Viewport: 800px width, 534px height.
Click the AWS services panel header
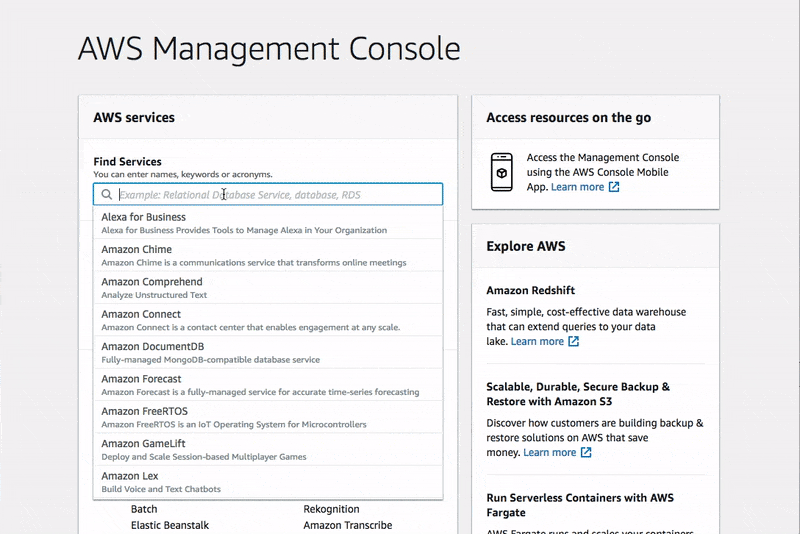click(x=134, y=117)
